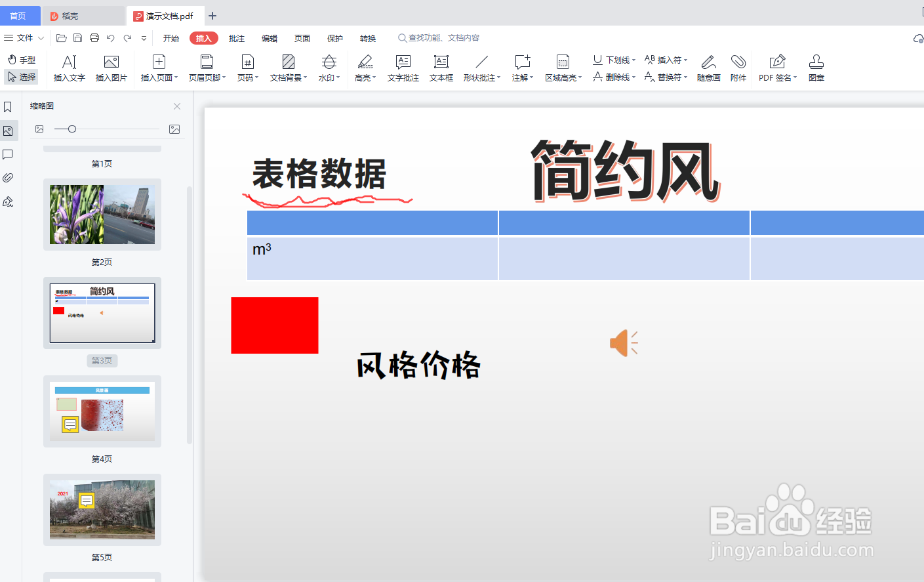Open the Shape Annotation dropdown (形状批注)

pos(482,68)
